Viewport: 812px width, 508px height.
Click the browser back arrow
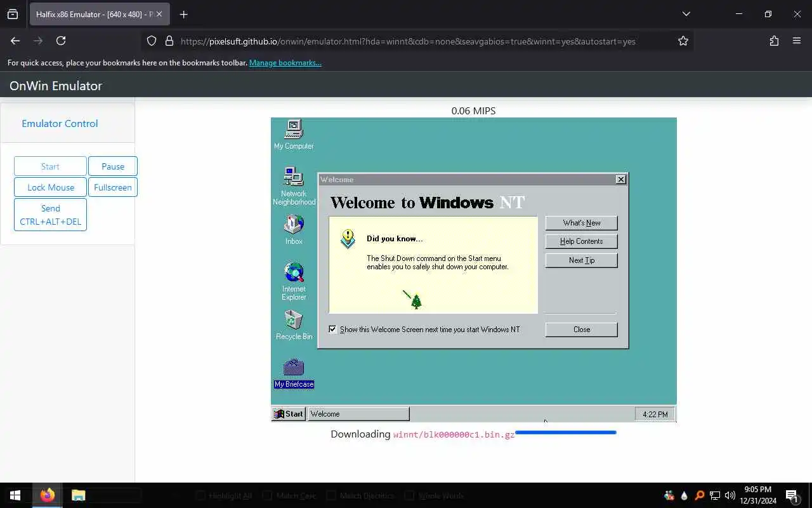click(x=15, y=41)
